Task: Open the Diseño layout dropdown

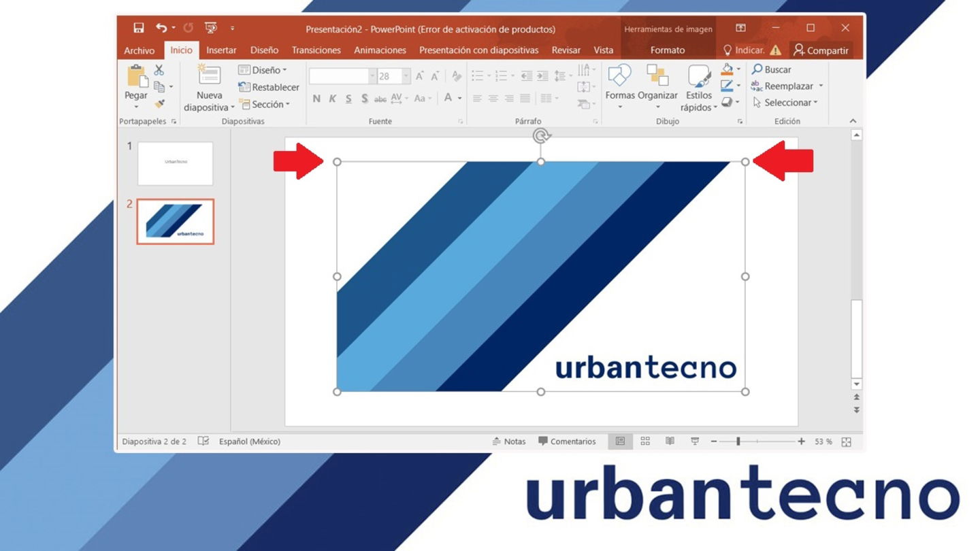Action: point(263,70)
